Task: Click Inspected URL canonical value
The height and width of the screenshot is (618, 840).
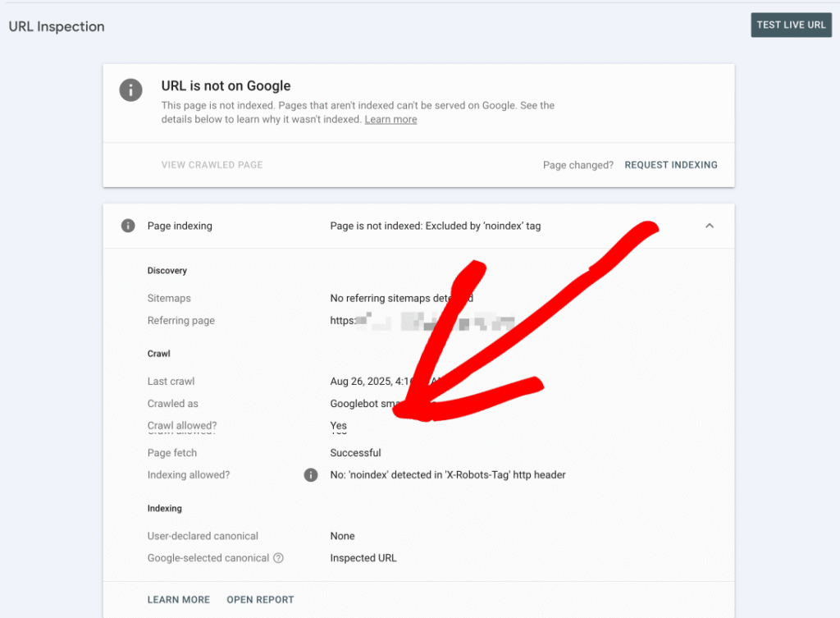Action: pyautogui.click(x=363, y=558)
